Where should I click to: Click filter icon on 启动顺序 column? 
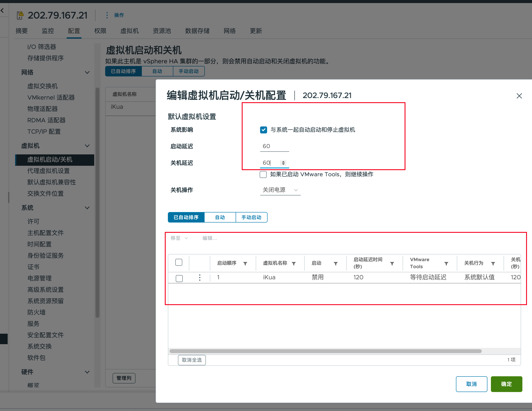point(245,264)
